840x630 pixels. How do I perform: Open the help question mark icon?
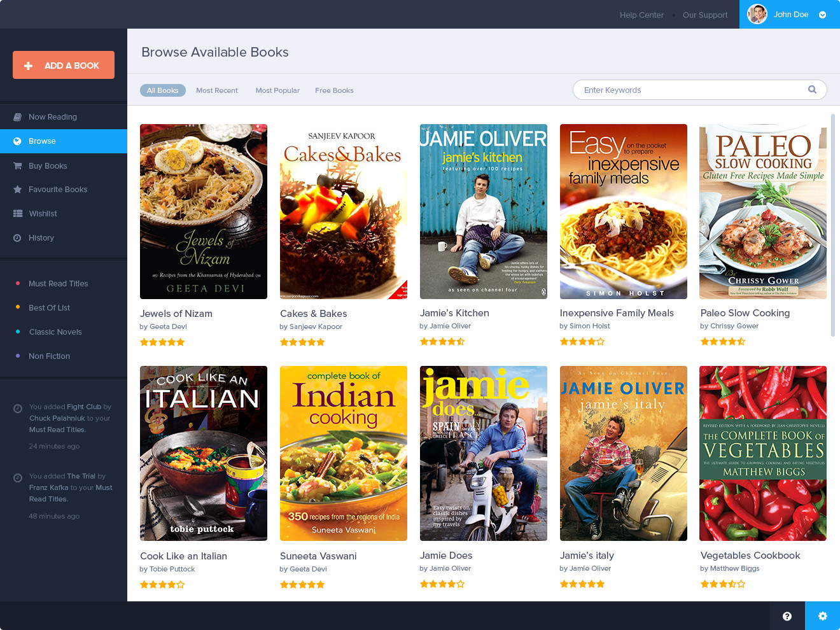787,616
